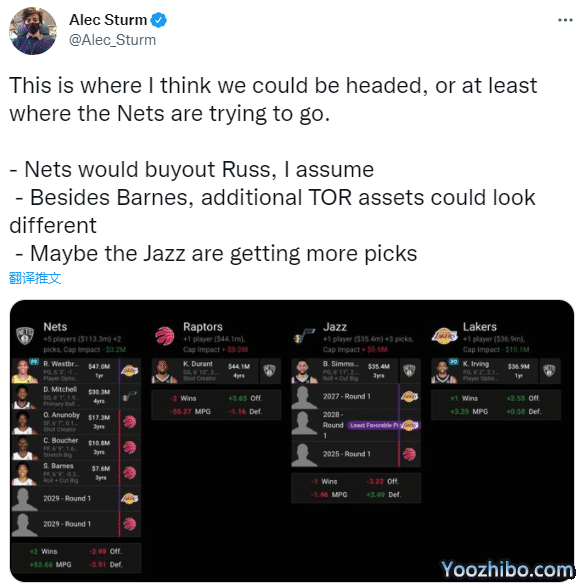
Task: Select the K. Durant player card
Action: coord(216,371)
